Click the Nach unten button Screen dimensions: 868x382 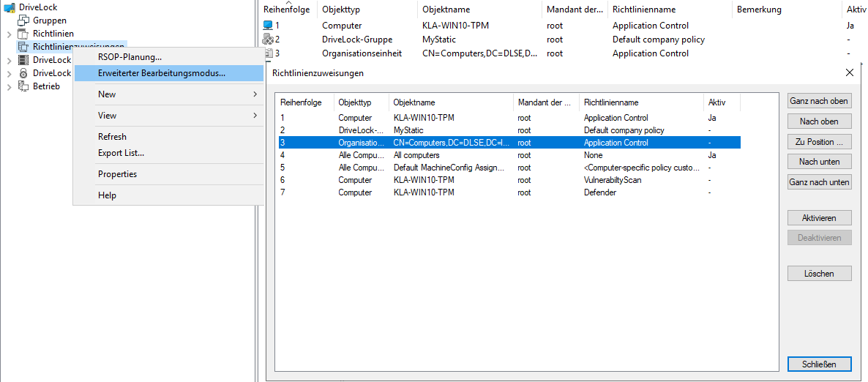[819, 162]
